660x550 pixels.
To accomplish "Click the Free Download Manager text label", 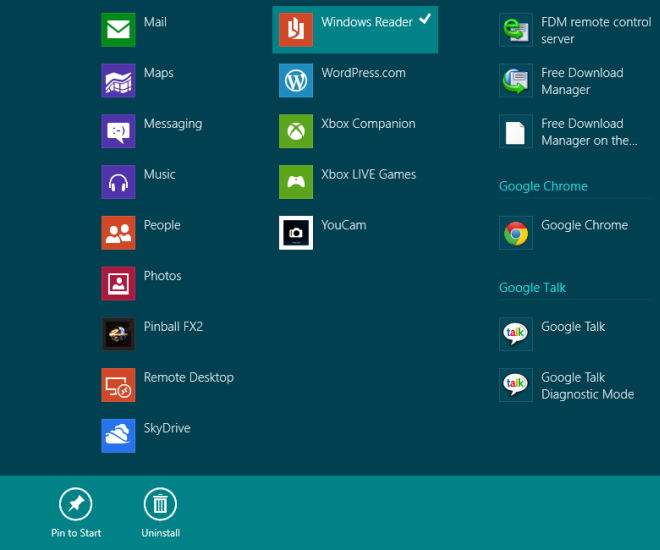I will click(x=583, y=81).
